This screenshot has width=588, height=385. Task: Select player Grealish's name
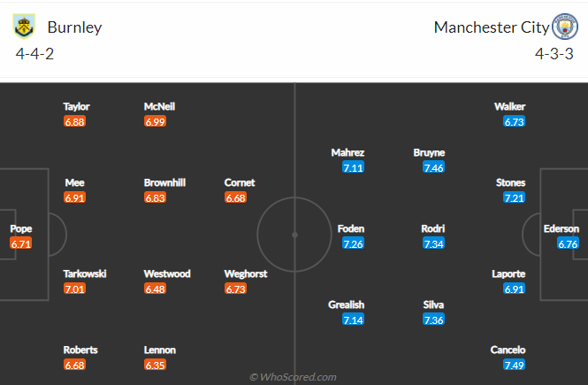point(346,304)
